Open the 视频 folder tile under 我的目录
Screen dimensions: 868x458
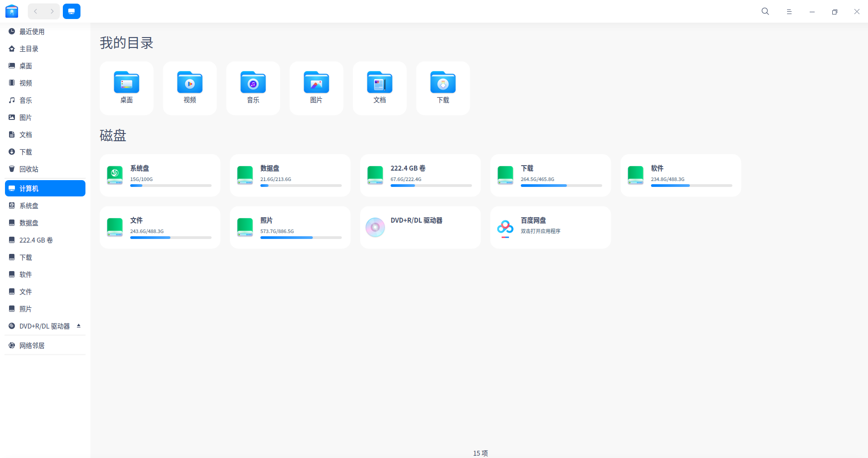coord(190,88)
